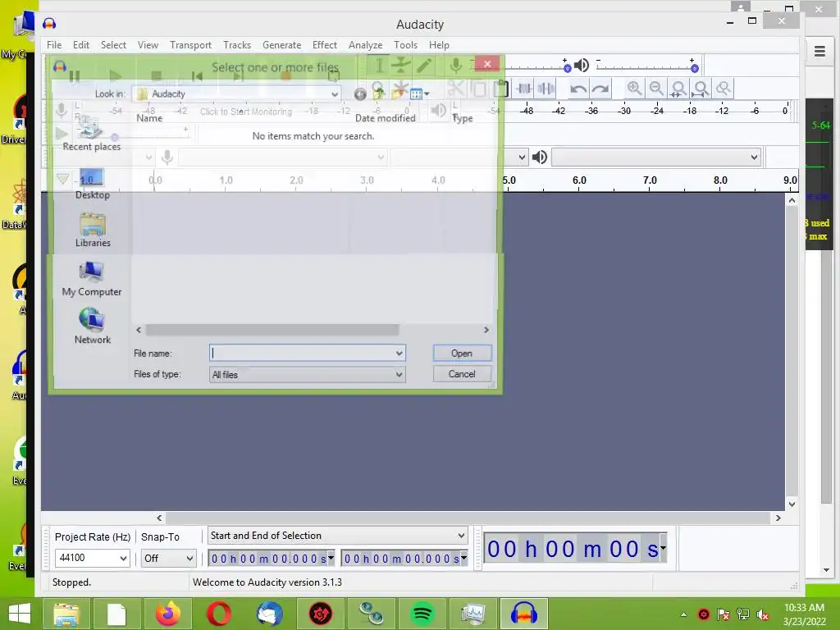Sort files by the Name column header
Image resolution: width=840 pixels, height=630 pixels.
149,118
